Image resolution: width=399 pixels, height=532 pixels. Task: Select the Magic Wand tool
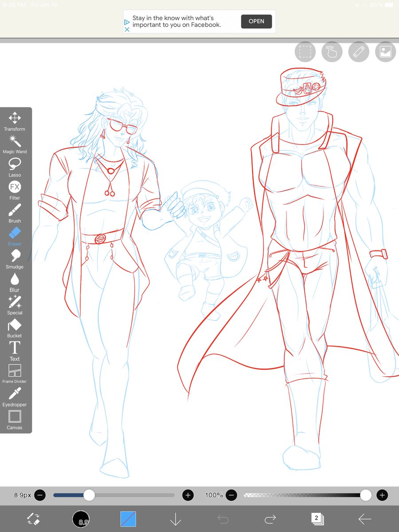click(x=15, y=144)
